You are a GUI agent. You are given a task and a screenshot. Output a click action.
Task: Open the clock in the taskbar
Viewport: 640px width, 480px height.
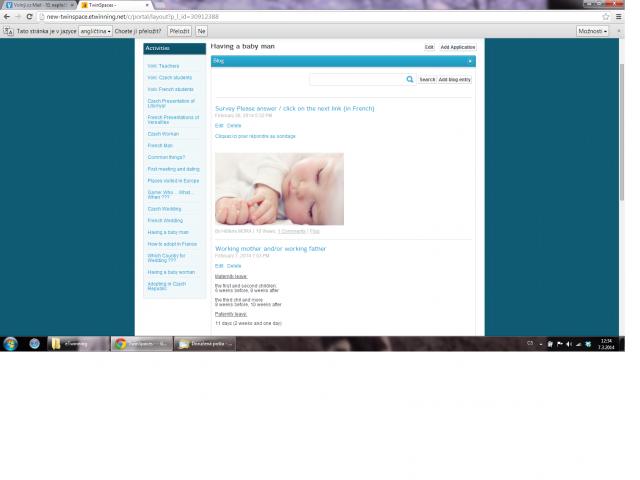(x=606, y=344)
